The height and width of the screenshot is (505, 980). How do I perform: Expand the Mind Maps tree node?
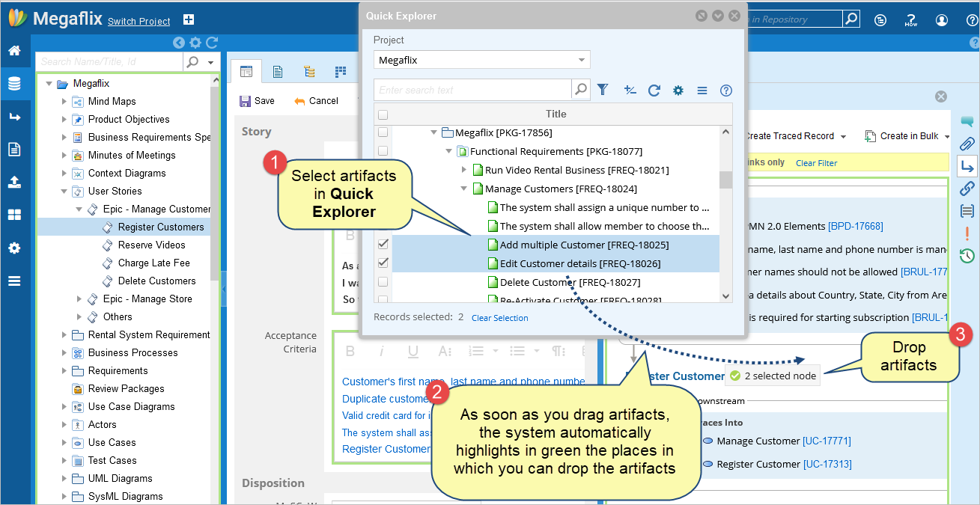click(x=64, y=101)
